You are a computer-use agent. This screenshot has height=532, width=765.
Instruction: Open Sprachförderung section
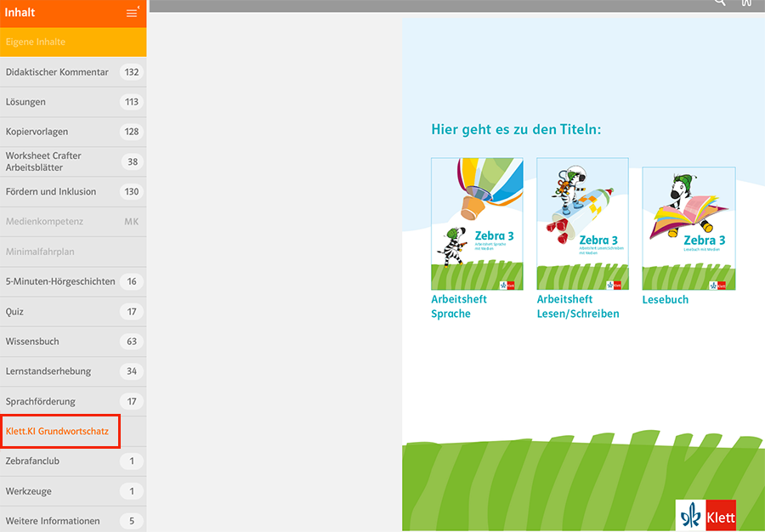coord(73,401)
